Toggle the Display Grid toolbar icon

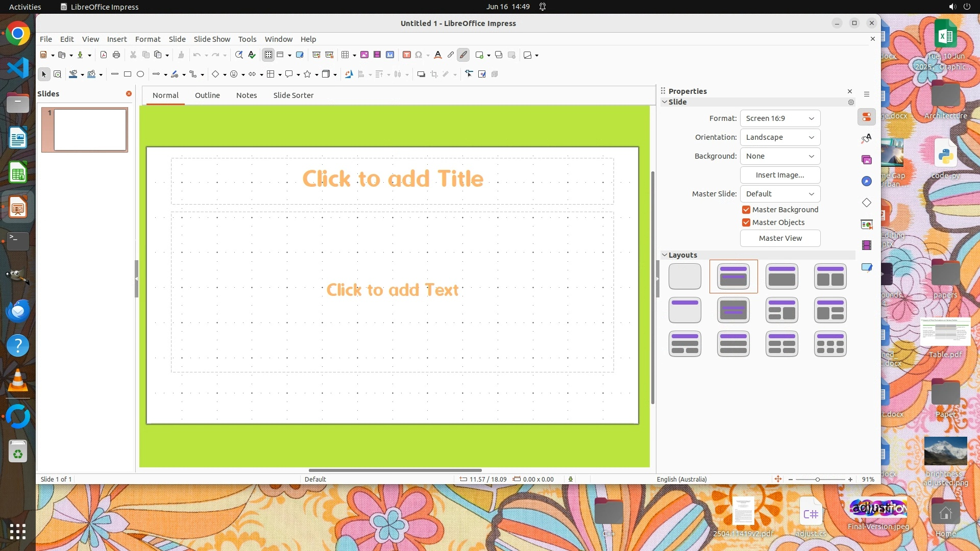point(268,55)
